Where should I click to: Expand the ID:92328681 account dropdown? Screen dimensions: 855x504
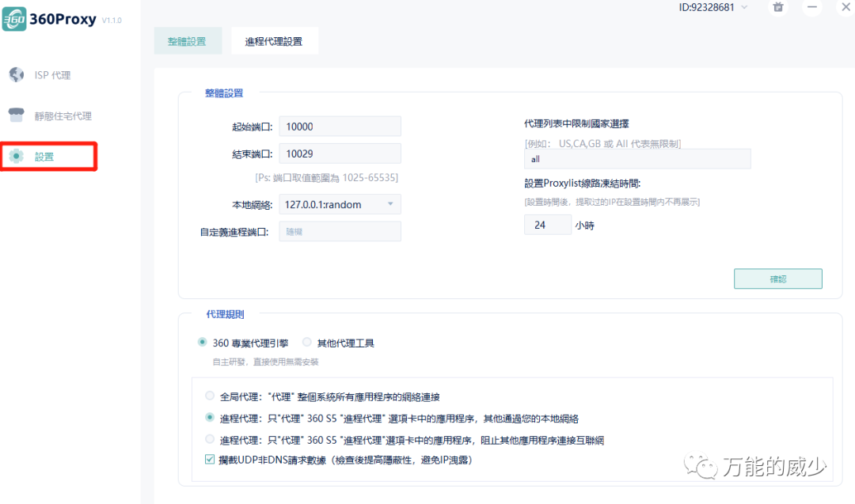744,8
